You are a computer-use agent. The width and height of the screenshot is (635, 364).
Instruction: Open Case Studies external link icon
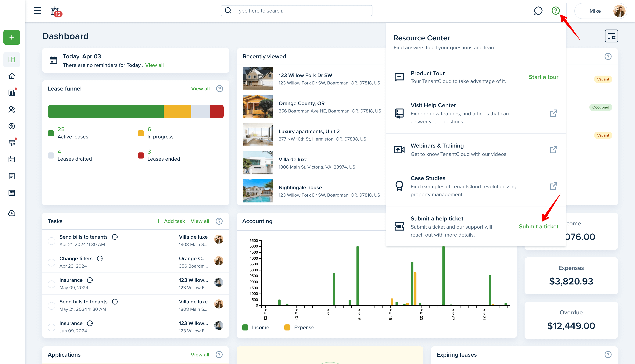click(553, 186)
